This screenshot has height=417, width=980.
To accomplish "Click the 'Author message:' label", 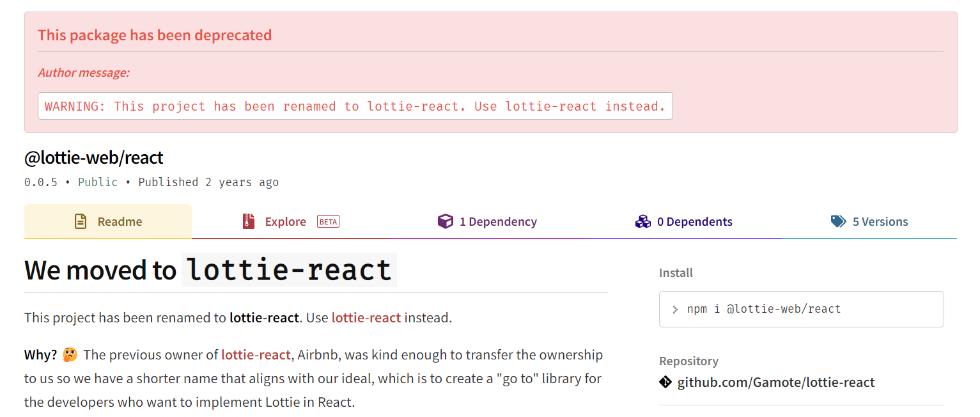I will tap(84, 72).
